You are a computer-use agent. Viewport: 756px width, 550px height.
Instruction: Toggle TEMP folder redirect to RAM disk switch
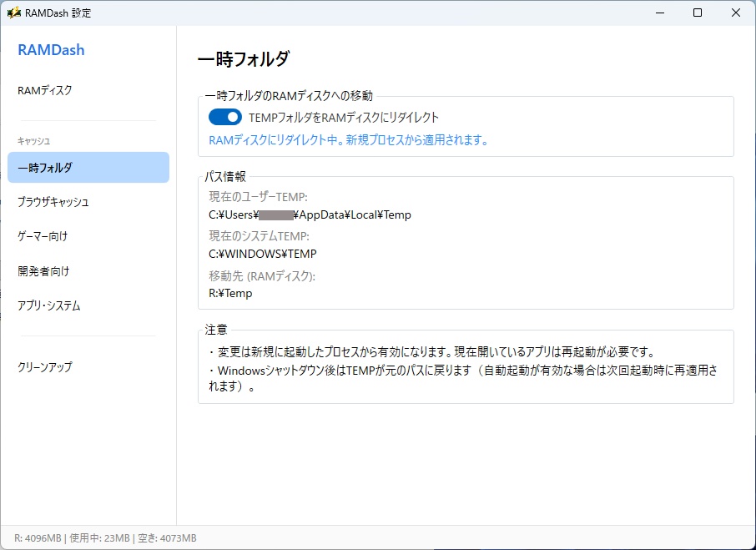[x=225, y=117]
